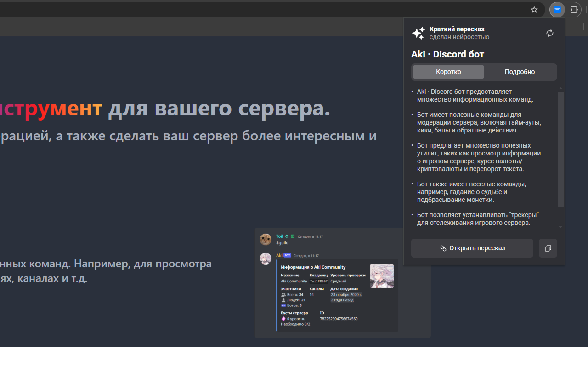This screenshot has height=368, width=588.
Task: Open the browser extensions puzzle icon
Action: click(x=574, y=10)
